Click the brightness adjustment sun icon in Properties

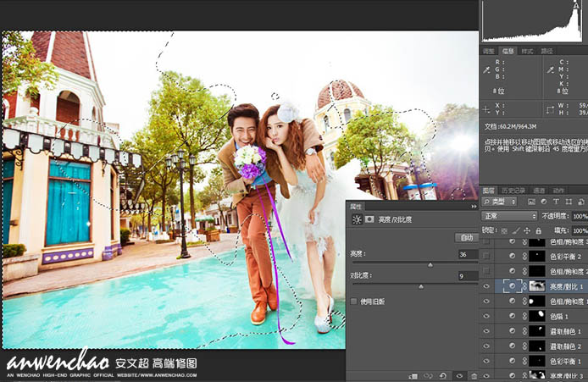357,219
